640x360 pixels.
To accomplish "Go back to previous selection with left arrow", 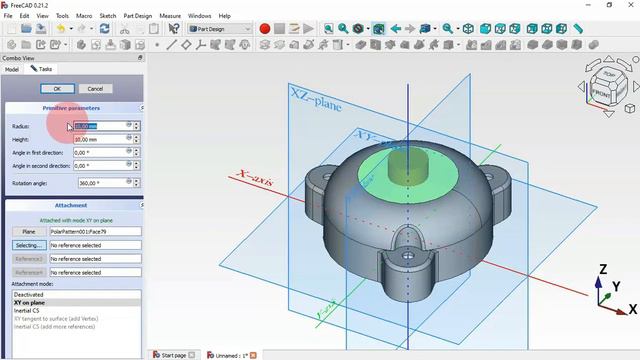I will click(395, 29).
